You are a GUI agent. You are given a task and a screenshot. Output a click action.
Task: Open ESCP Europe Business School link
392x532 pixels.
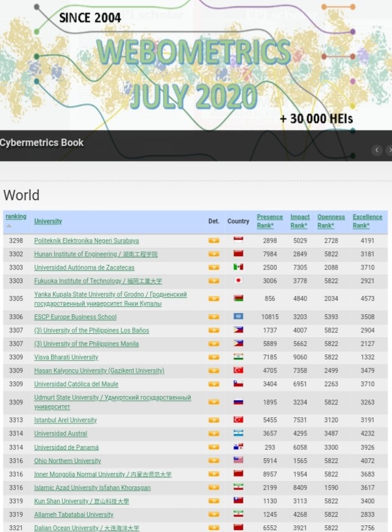coord(75,317)
